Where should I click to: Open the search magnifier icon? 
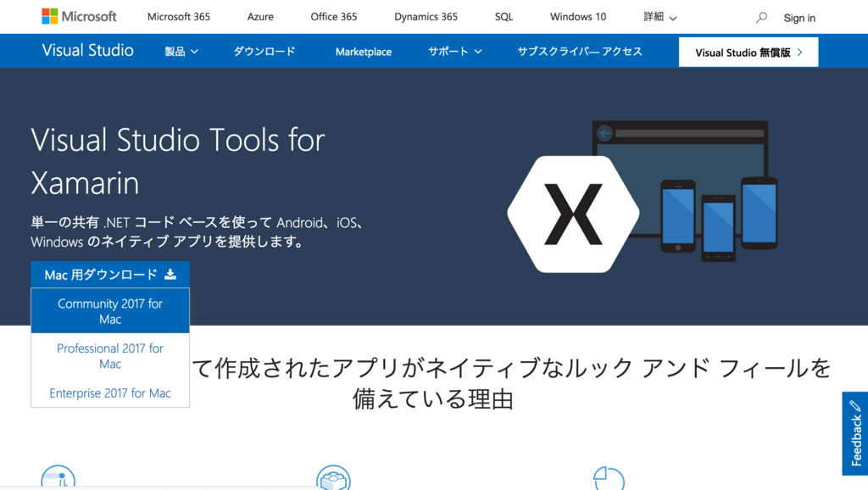pyautogui.click(x=762, y=18)
